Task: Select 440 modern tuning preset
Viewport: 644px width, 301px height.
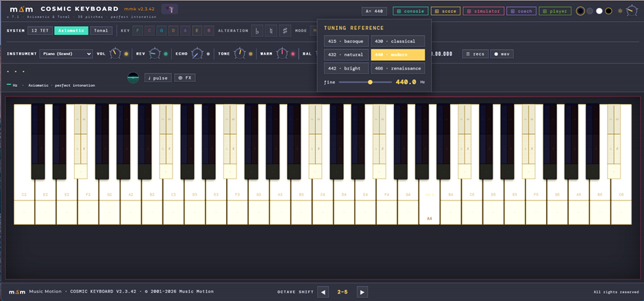Action: (x=397, y=55)
